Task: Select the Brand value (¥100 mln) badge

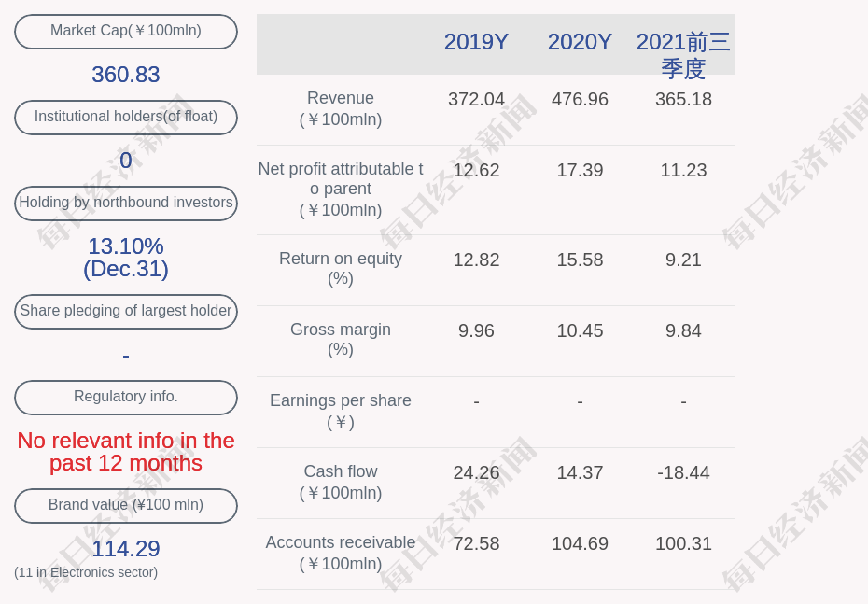Action: [125, 505]
